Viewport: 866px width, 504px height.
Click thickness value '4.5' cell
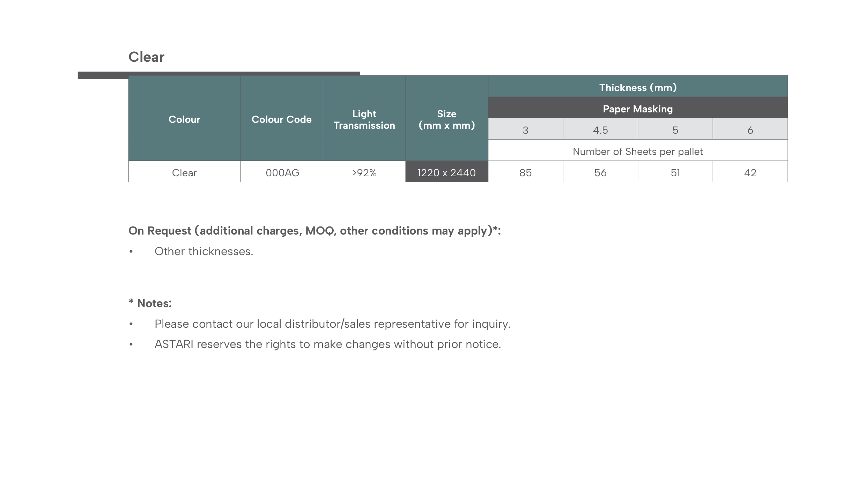[600, 129]
